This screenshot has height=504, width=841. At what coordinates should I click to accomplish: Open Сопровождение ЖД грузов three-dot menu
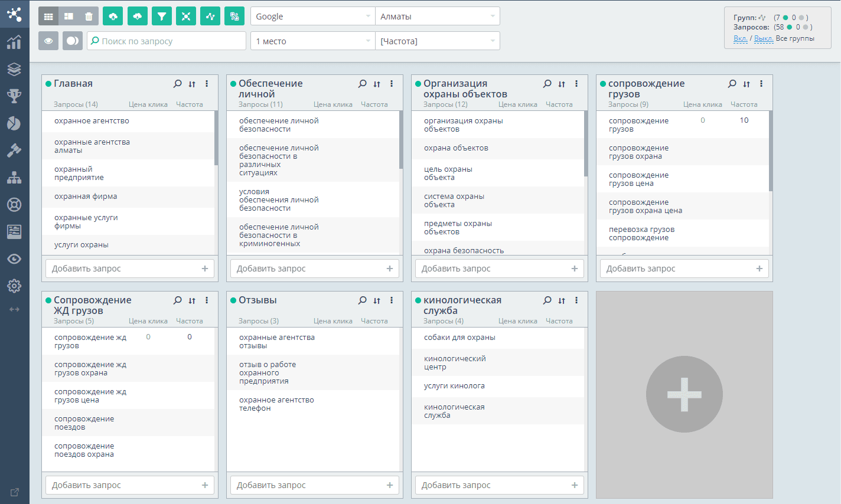[207, 300]
